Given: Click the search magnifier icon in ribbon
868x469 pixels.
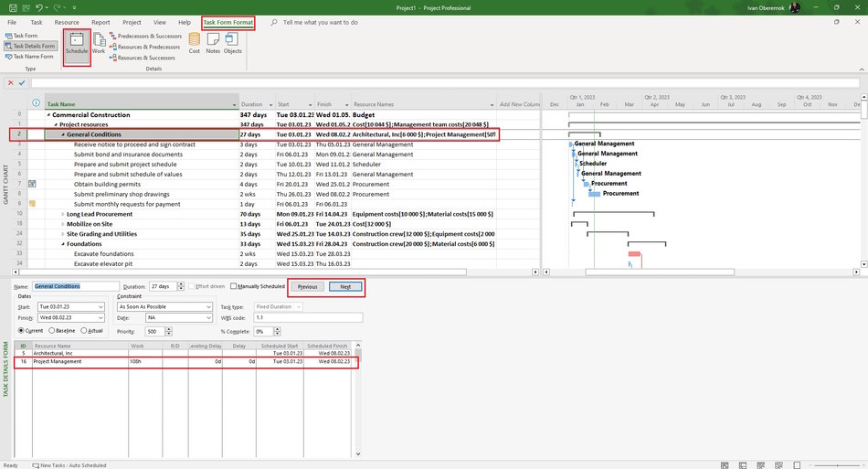Looking at the screenshot, I should click(274, 23).
